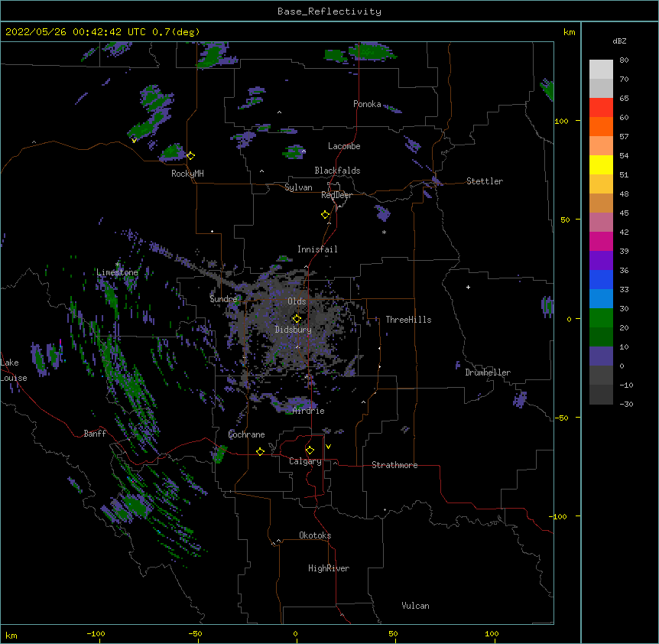Click the -100 tick label on the bottom axis
Viewport: 659px width, 644px height.
(x=96, y=633)
